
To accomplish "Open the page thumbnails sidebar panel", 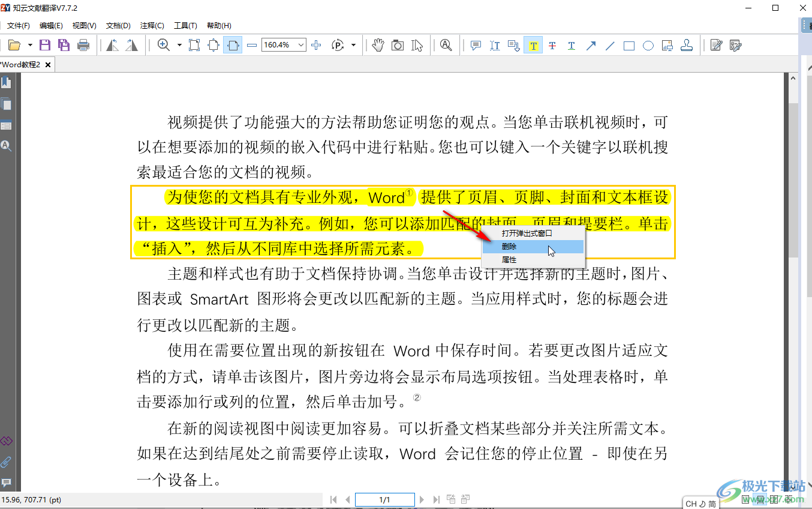I will coord(6,104).
